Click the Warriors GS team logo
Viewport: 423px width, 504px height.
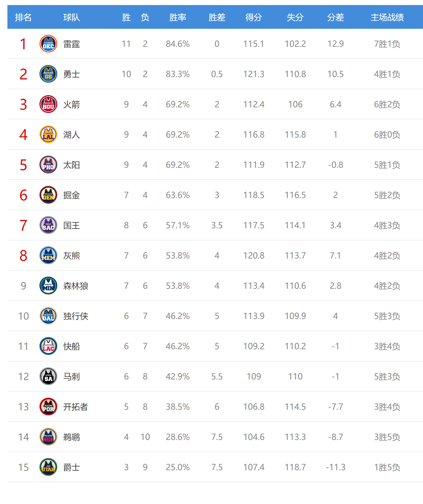pyautogui.click(x=48, y=74)
